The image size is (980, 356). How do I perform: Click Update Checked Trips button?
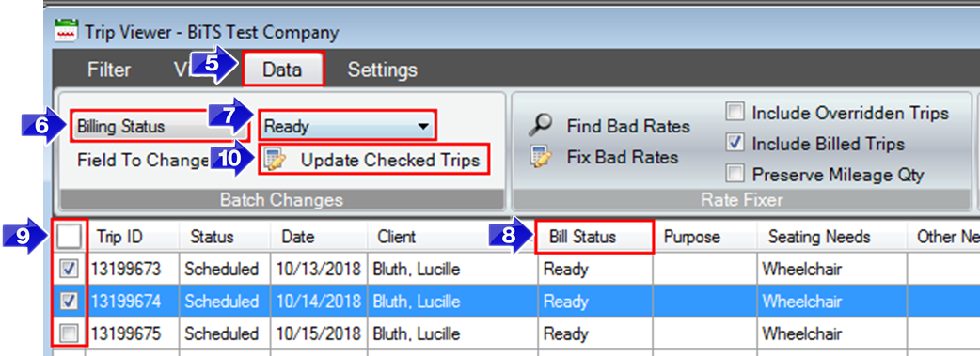(x=373, y=160)
